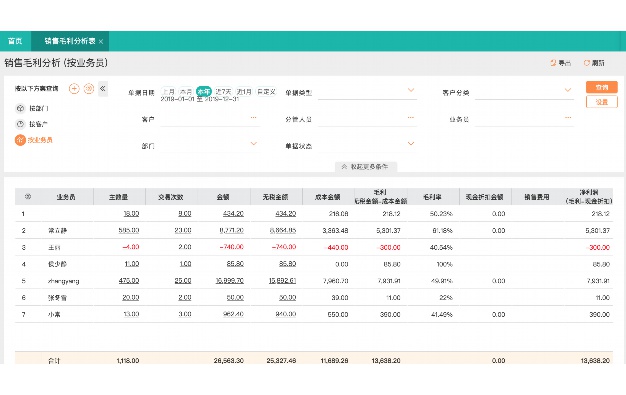Expand the 客户分类 dropdown
Viewport: 626px width, 395px height.
coord(568,90)
